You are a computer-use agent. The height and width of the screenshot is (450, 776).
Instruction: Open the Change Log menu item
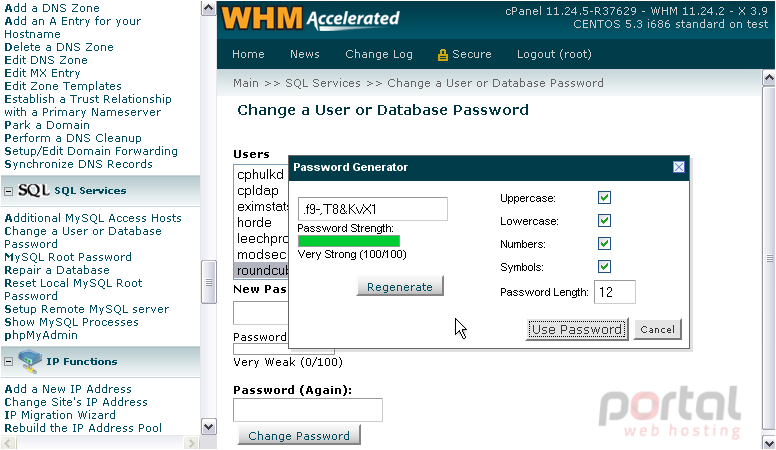(379, 54)
